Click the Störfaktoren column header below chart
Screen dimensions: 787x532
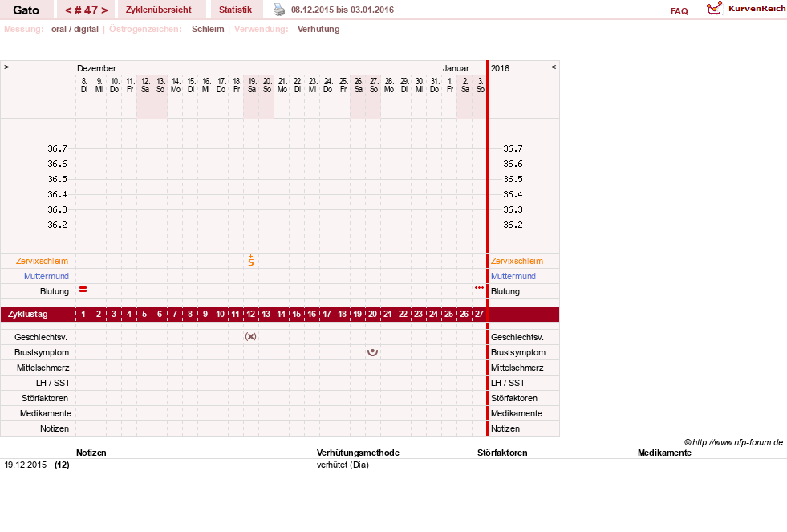(x=502, y=453)
